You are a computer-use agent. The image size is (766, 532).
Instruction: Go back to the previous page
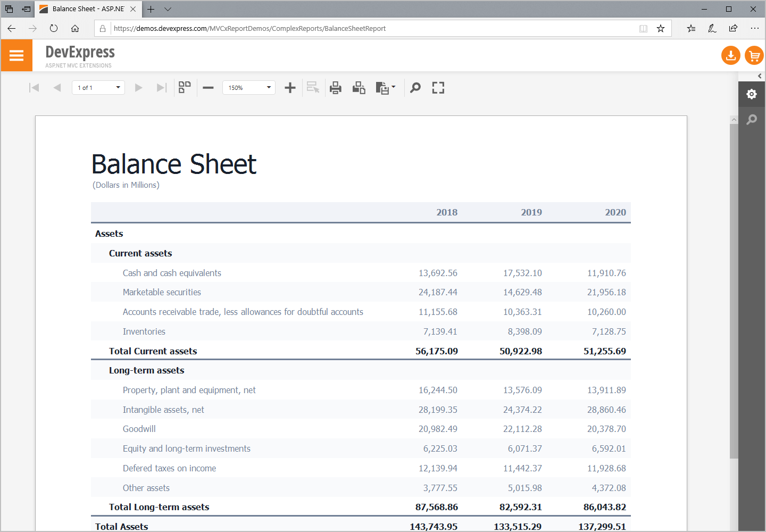tap(11, 28)
